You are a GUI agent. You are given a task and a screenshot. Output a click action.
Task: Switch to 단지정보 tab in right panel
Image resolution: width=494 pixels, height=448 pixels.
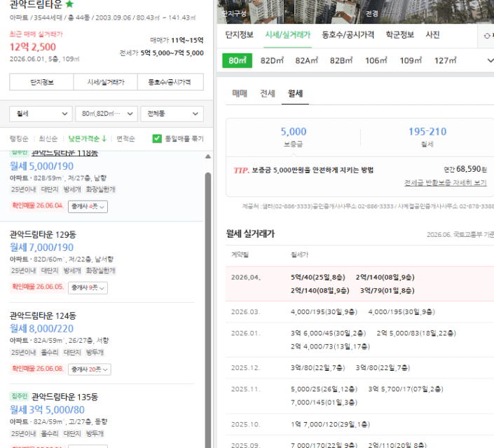(240, 34)
